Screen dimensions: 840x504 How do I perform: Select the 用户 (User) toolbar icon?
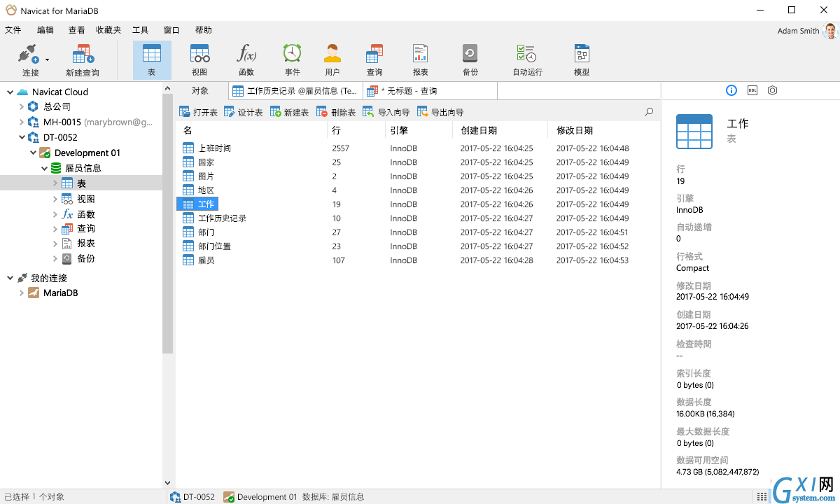pos(332,59)
